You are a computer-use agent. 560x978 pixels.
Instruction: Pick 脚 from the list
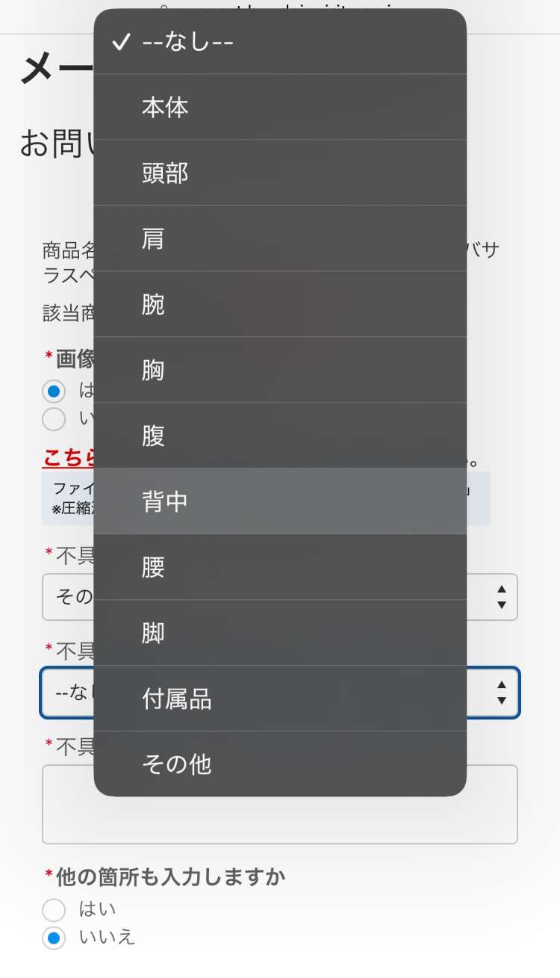(280, 633)
